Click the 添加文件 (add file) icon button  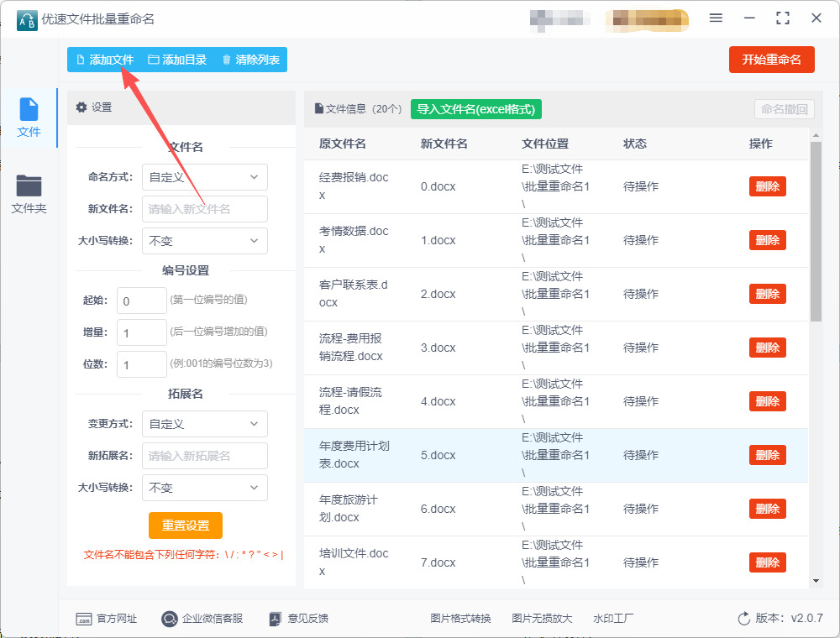click(x=81, y=60)
